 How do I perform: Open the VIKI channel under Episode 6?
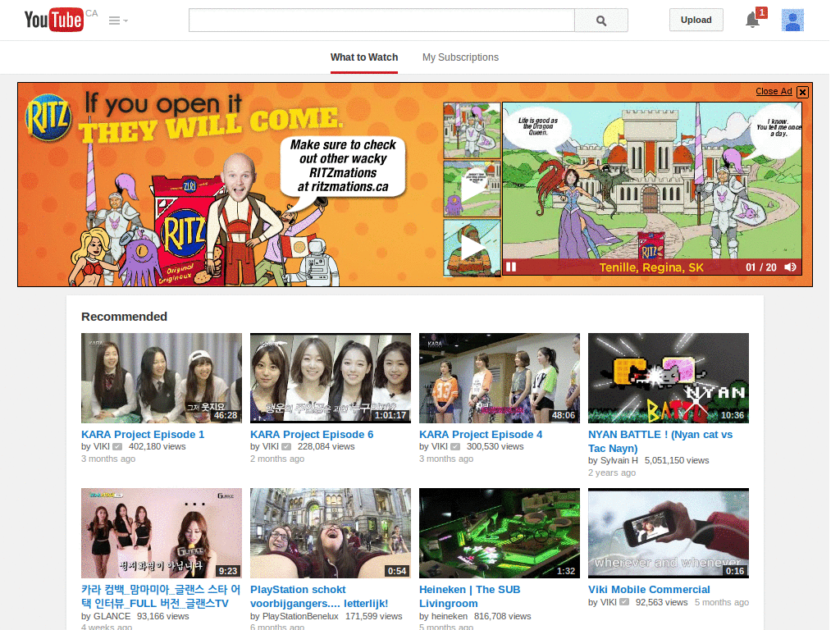coord(271,446)
